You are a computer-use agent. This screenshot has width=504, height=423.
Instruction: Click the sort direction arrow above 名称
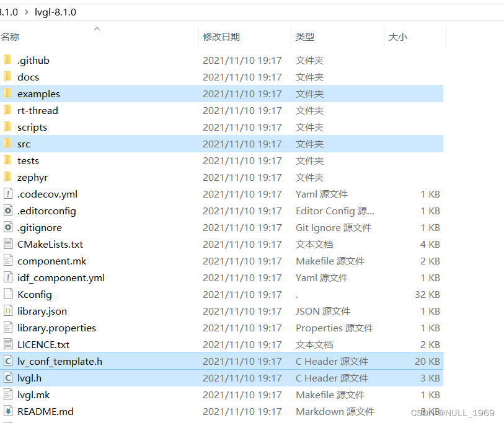[97, 29]
